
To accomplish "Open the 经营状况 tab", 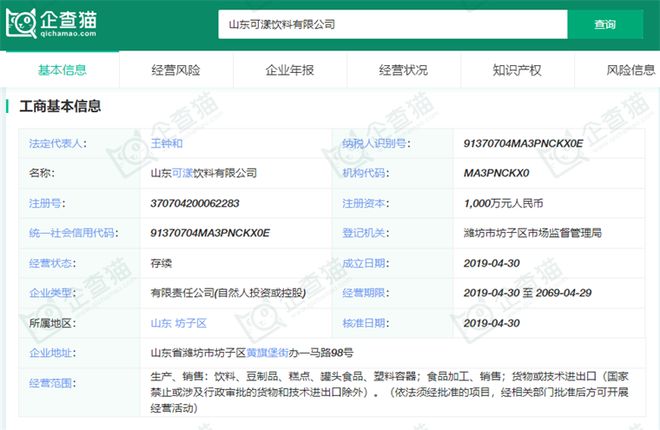I will (x=403, y=70).
